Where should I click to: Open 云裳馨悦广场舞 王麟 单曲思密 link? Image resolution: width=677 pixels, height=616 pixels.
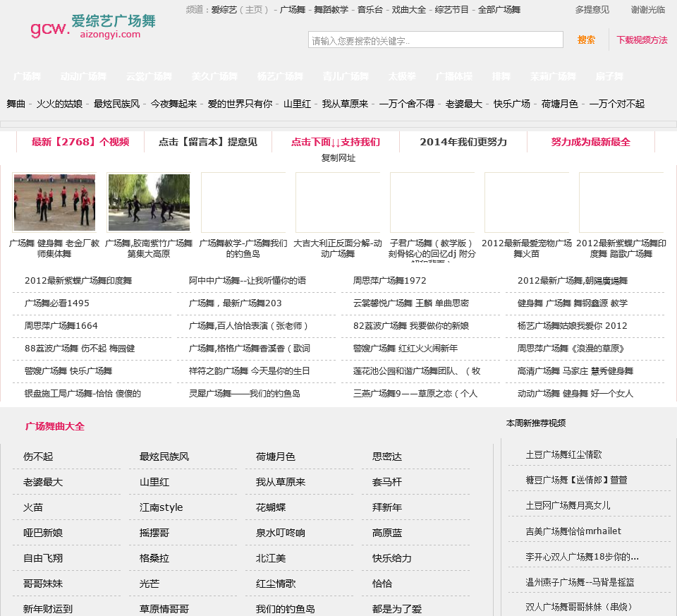tap(411, 303)
